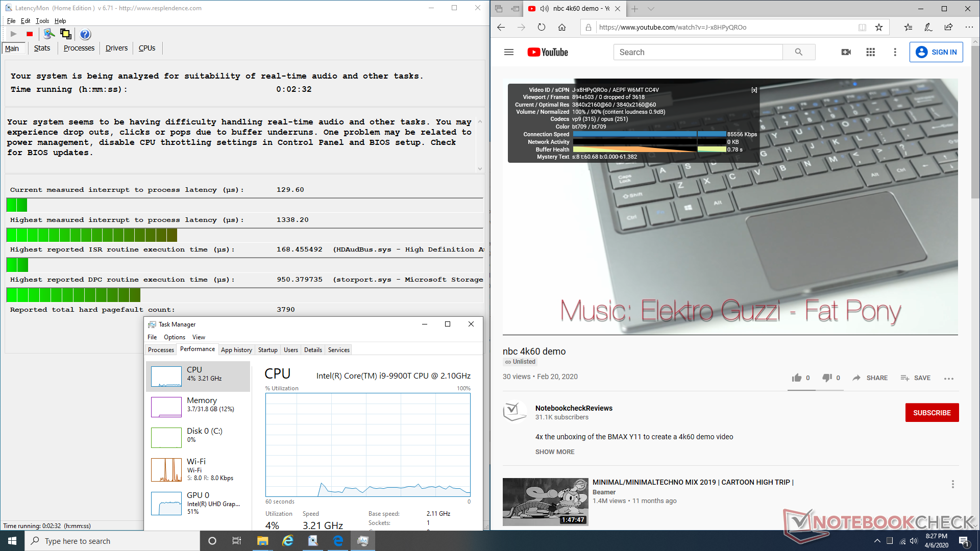Click the LatencyMon options toolbar icon
Image resolution: width=980 pixels, height=551 pixels.
[x=49, y=34]
